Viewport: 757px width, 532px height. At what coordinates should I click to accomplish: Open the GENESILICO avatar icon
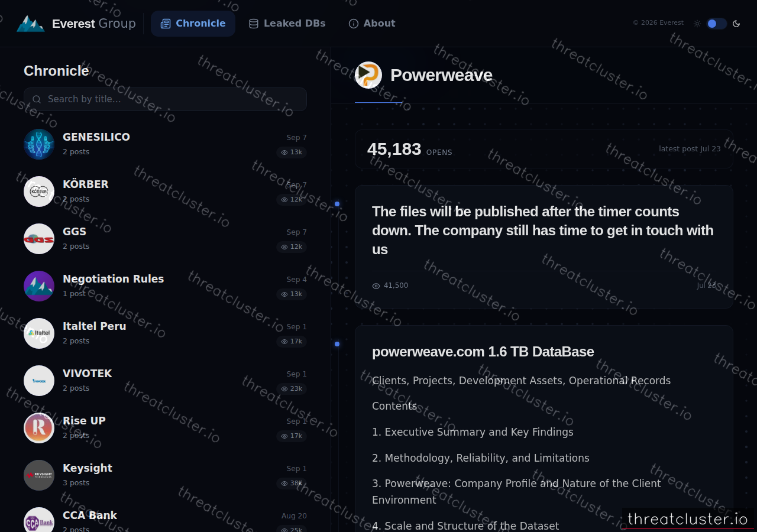click(x=39, y=144)
